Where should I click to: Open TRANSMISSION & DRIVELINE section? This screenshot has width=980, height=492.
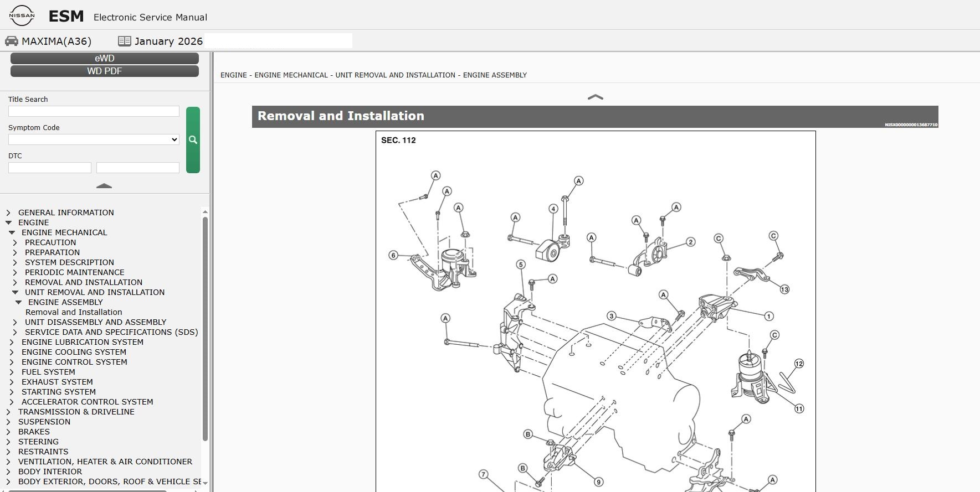tap(76, 412)
